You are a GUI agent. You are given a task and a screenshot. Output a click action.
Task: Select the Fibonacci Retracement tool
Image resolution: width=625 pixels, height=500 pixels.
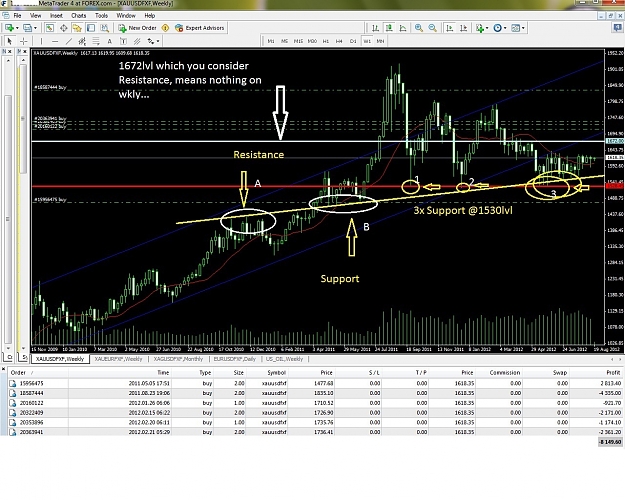pos(96,41)
